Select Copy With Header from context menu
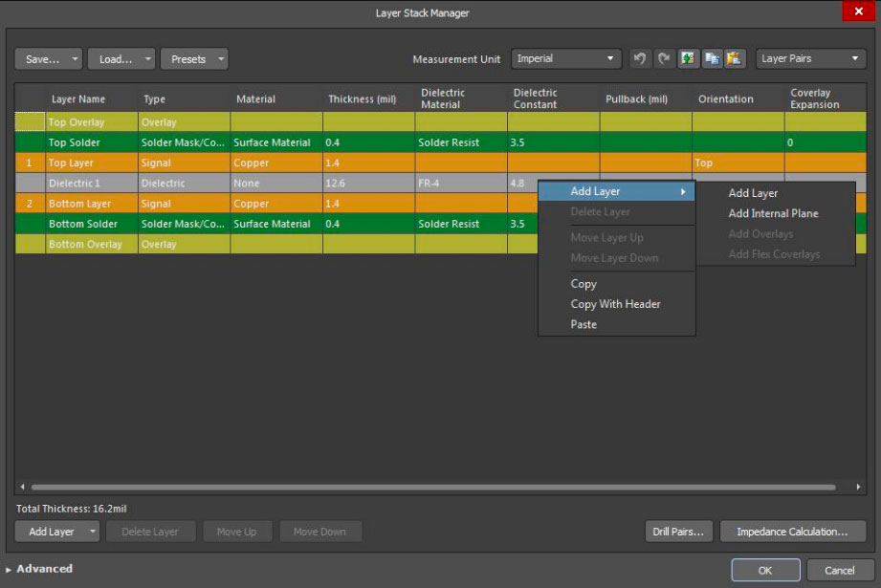881x588 pixels. (x=615, y=304)
